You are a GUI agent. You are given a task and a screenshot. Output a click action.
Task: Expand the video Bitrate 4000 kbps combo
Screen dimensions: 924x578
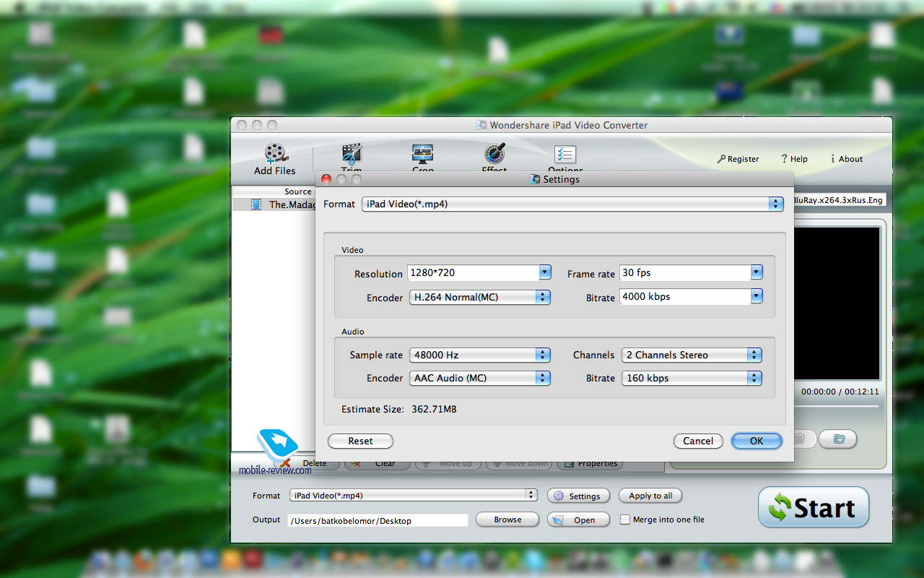[757, 296]
